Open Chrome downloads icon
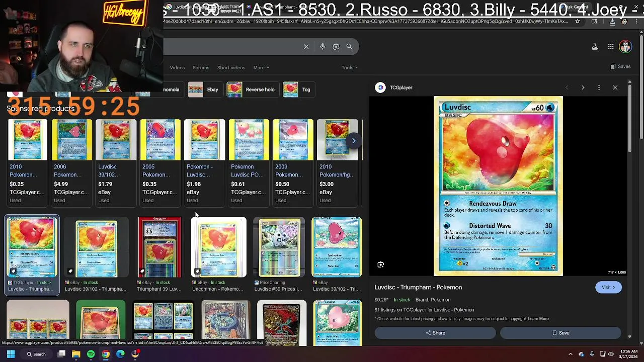This screenshot has width=644, height=362. [612, 21]
